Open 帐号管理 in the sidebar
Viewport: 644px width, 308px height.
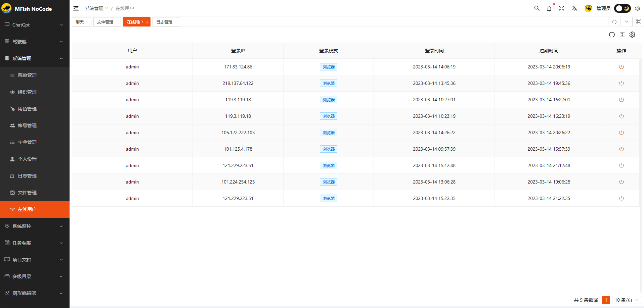point(35,125)
